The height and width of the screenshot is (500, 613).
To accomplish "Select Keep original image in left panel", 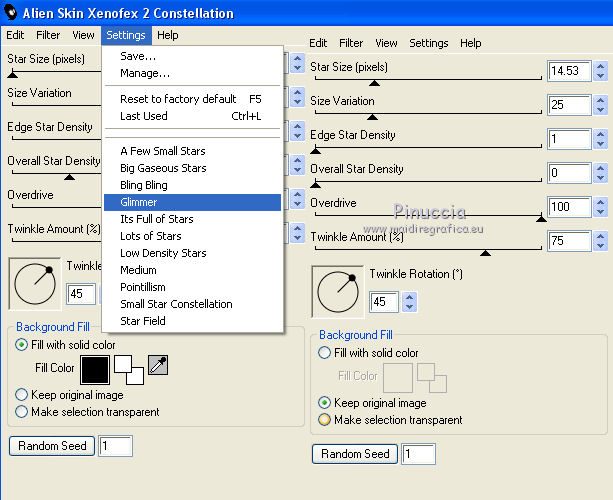I will (x=22, y=395).
